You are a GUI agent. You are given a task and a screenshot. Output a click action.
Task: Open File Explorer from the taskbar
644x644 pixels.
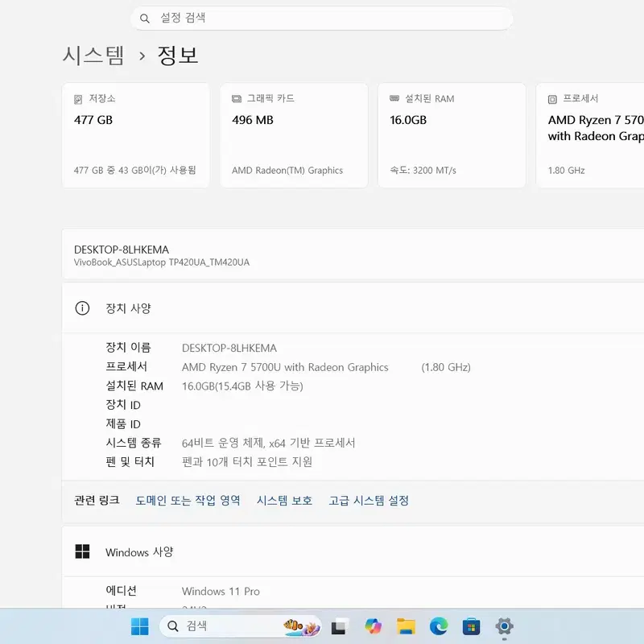point(406,626)
